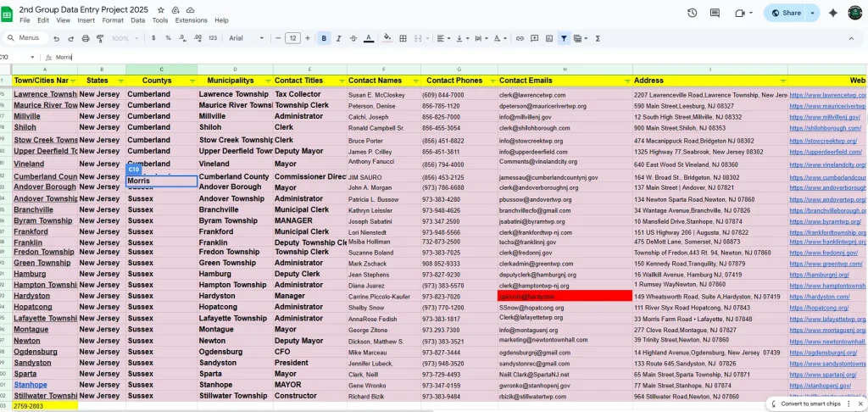Viewport: 868px width, 412px height.
Task: Open the fill color picker
Action: point(387,38)
